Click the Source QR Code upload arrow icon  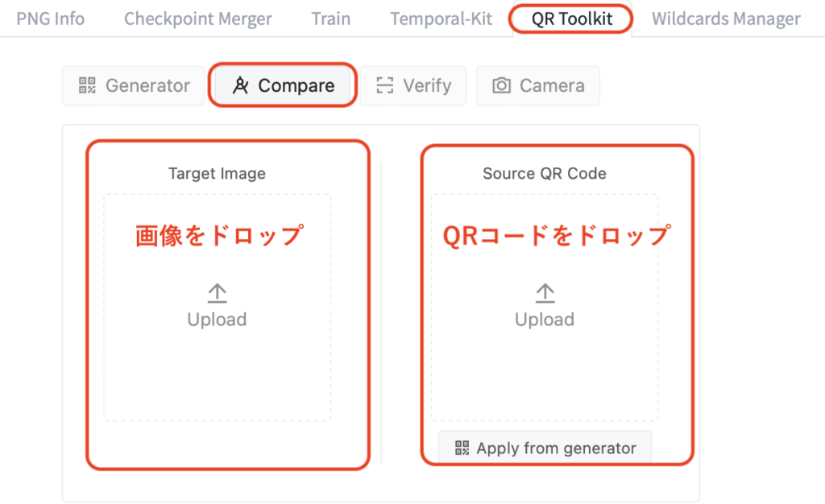click(x=545, y=294)
